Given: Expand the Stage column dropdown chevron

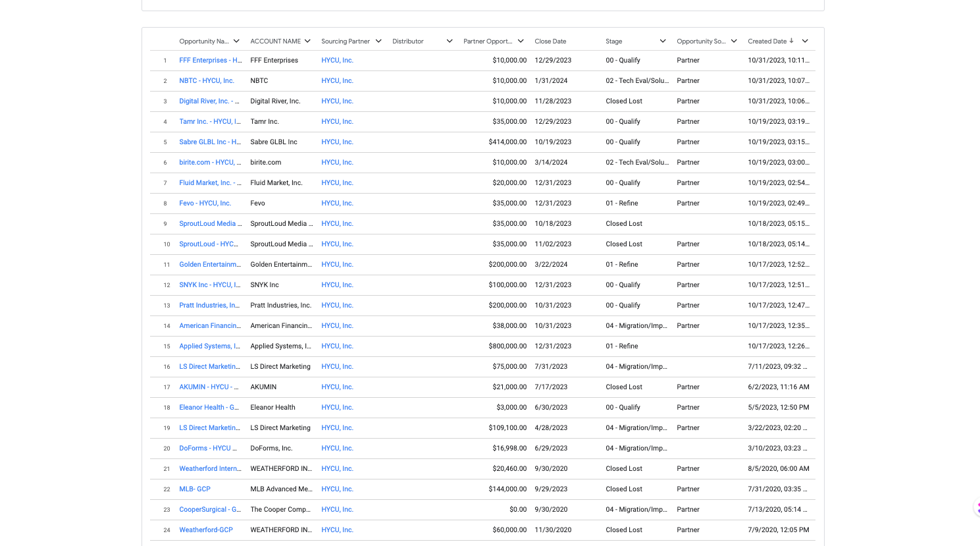Looking at the screenshot, I should 663,41.
